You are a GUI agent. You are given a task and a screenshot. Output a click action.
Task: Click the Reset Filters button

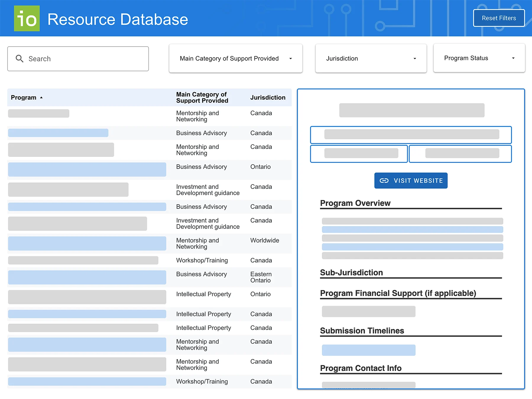pos(499,18)
